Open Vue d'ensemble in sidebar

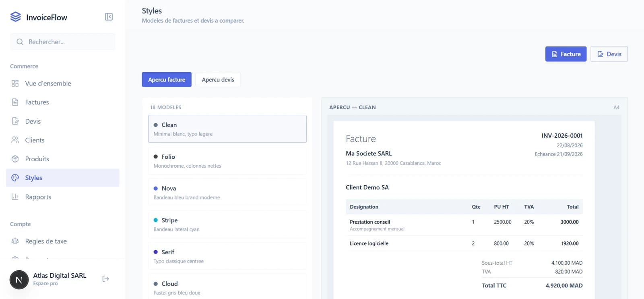point(63,83)
